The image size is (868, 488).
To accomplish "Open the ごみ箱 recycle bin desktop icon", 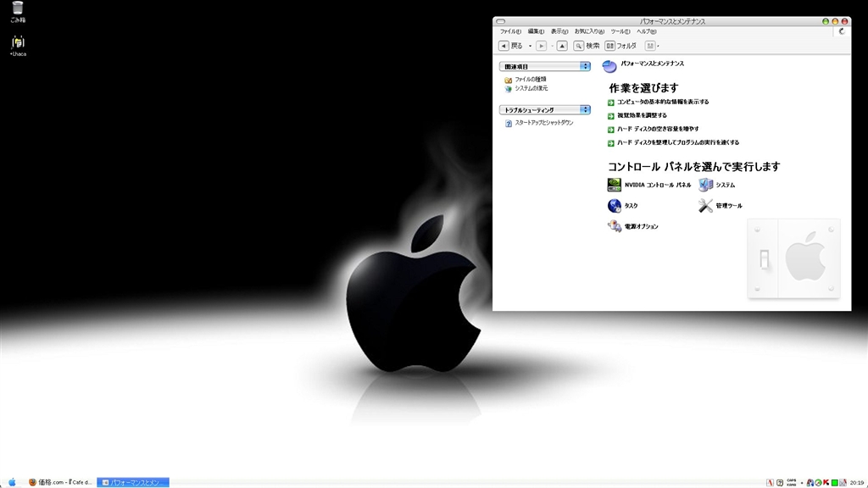I will tap(18, 12).
